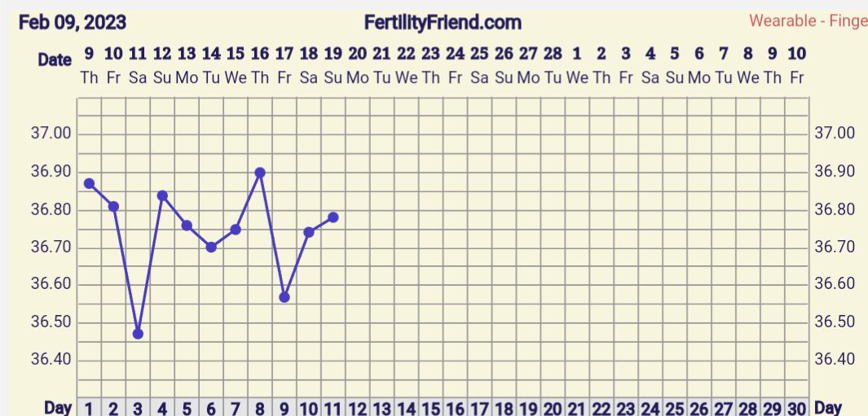Click the last data point on Sunday 19

[333, 217]
